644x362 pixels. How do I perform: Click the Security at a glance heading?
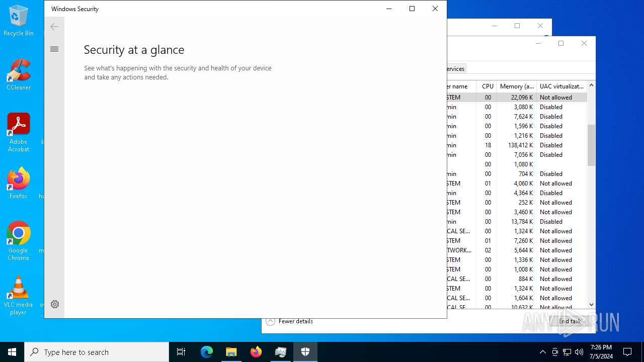click(x=134, y=50)
